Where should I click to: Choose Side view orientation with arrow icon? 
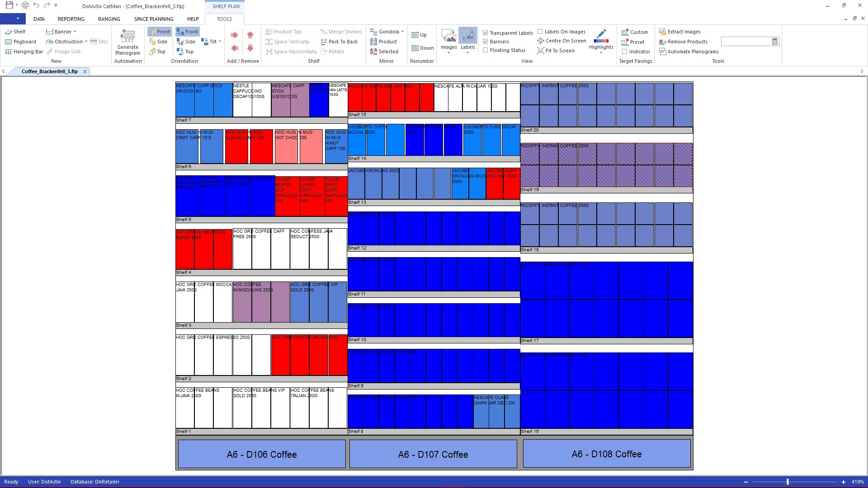186,42
